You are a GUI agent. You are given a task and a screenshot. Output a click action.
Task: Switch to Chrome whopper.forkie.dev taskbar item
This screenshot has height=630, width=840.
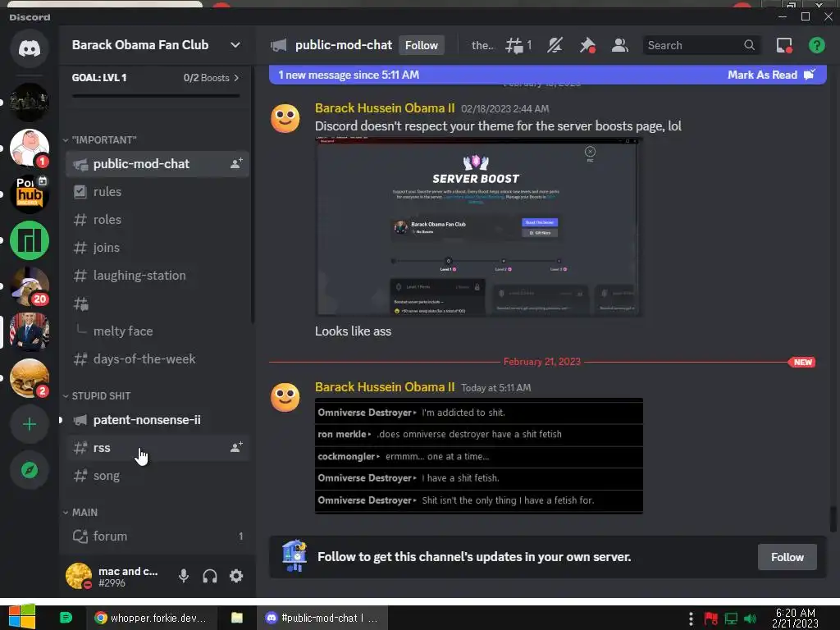click(151, 618)
